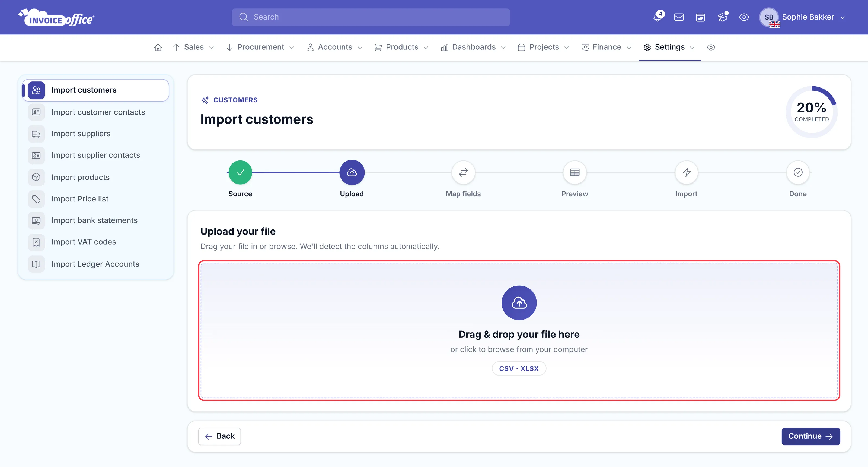Click the Search input field
Viewport: 868px width, 467px height.
pos(371,17)
